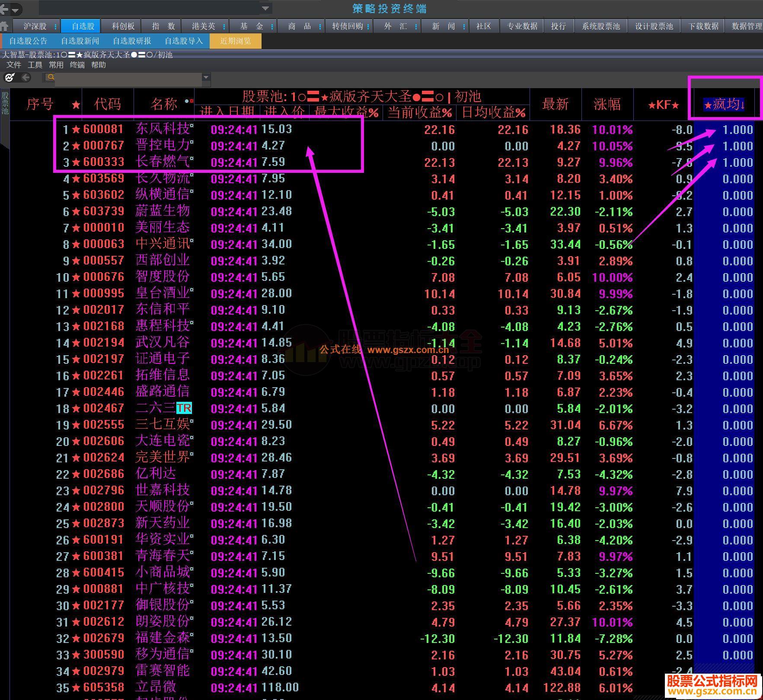Image resolution: width=763 pixels, height=700 pixels.
Task: Open the 终端 menu
Action: 77,65
